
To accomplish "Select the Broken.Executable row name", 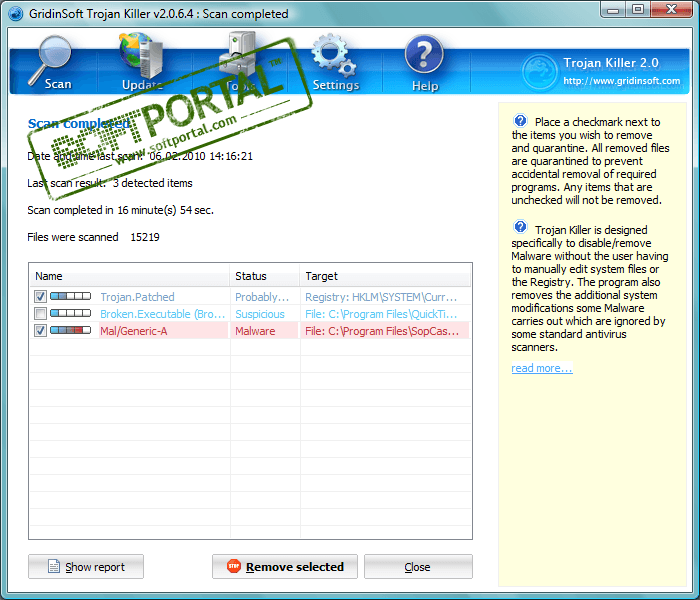I will (162, 314).
